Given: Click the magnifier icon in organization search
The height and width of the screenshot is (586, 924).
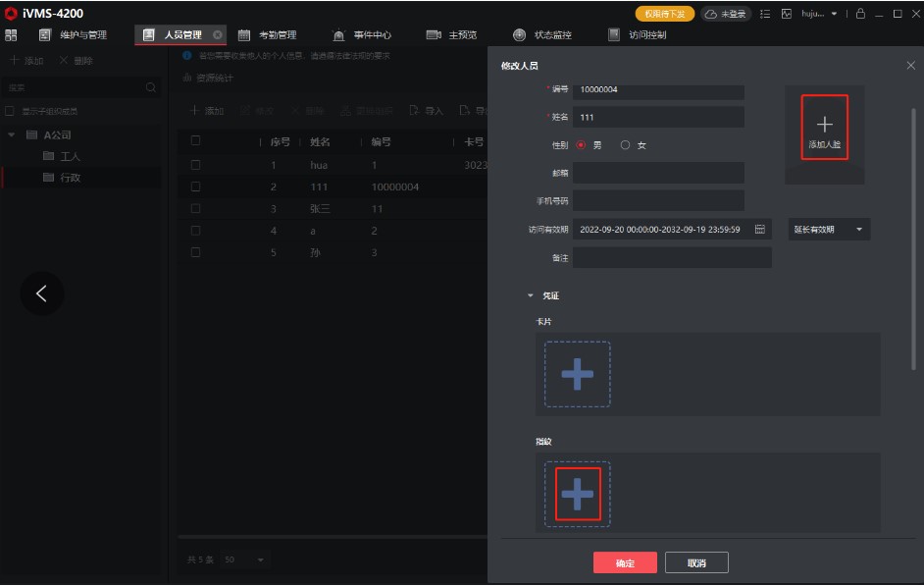Looking at the screenshot, I should pyautogui.click(x=151, y=87).
